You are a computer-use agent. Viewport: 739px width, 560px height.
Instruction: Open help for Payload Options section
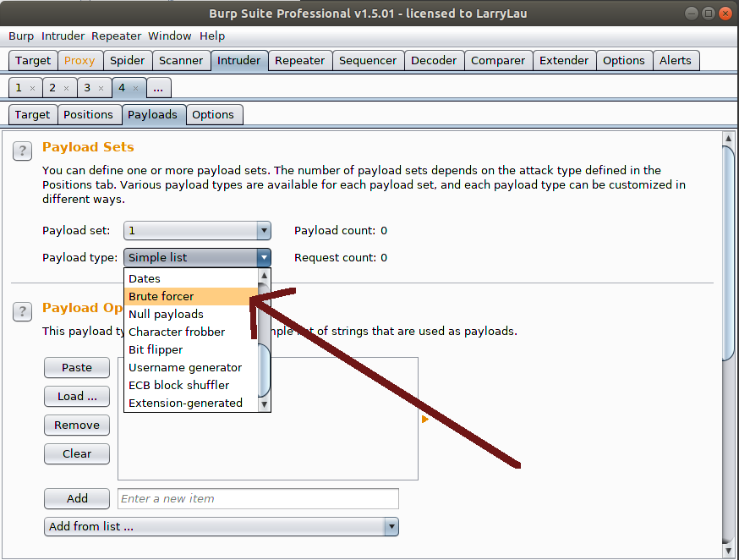tap(22, 311)
